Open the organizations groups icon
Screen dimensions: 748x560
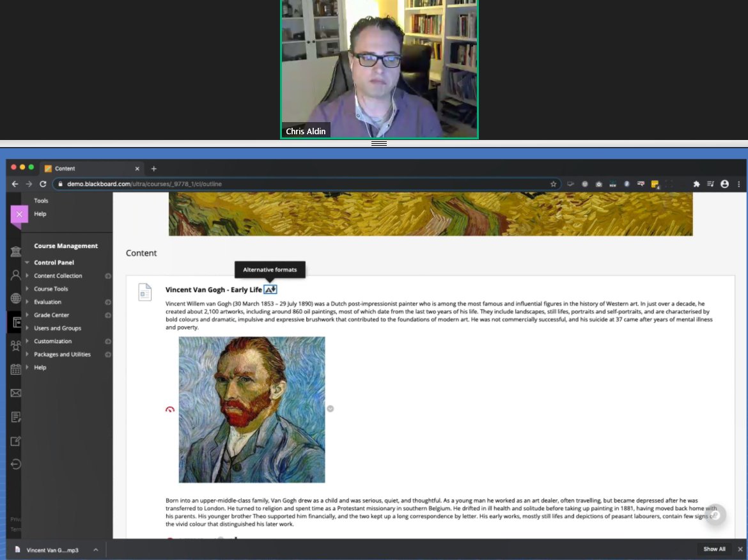point(15,346)
